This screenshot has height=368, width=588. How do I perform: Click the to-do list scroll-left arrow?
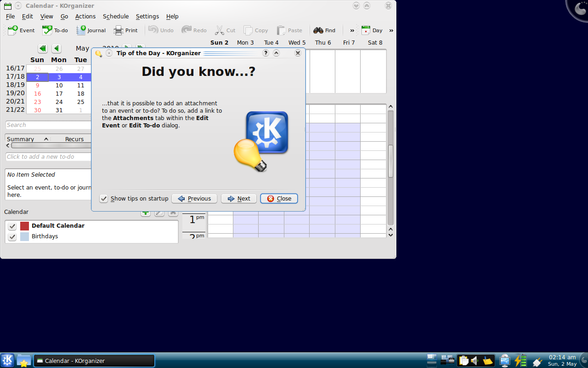pos(8,145)
